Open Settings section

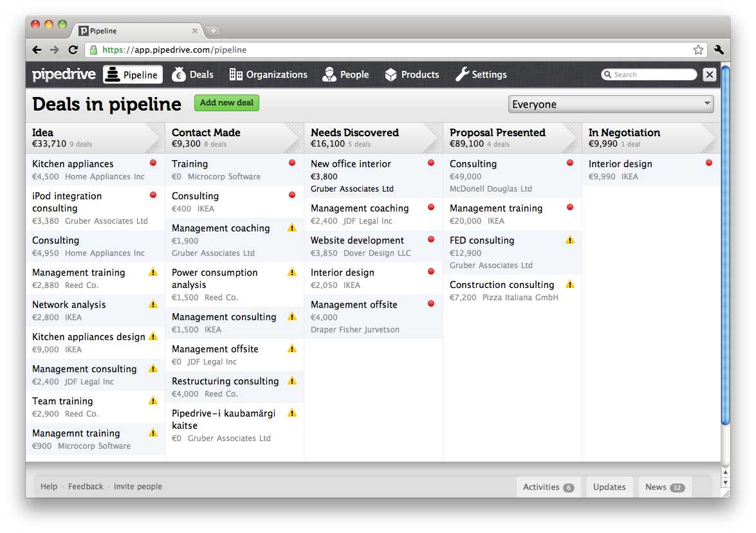point(481,75)
